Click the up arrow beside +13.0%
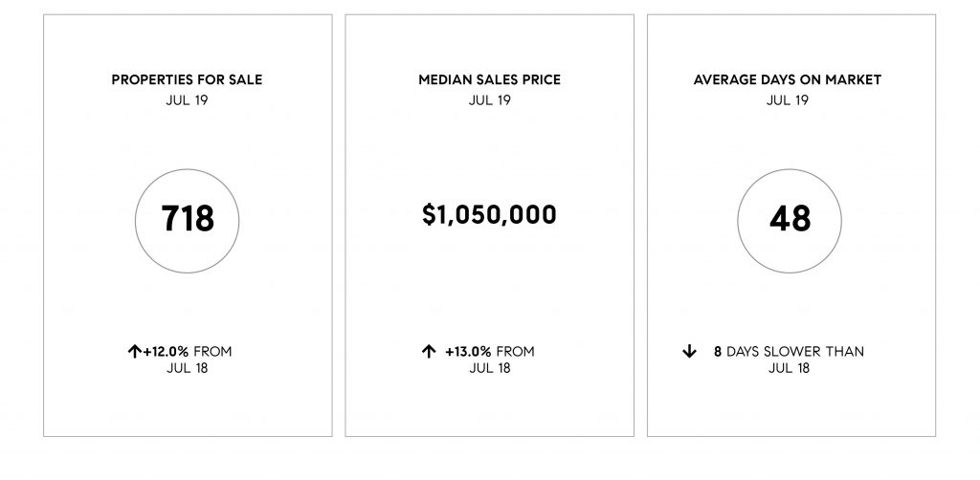The width and height of the screenshot is (980, 480). 428,352
